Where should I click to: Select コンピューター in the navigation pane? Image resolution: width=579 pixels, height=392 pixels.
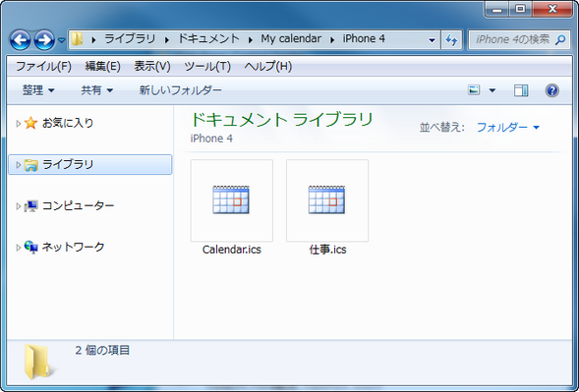click(x=78, y=205)
